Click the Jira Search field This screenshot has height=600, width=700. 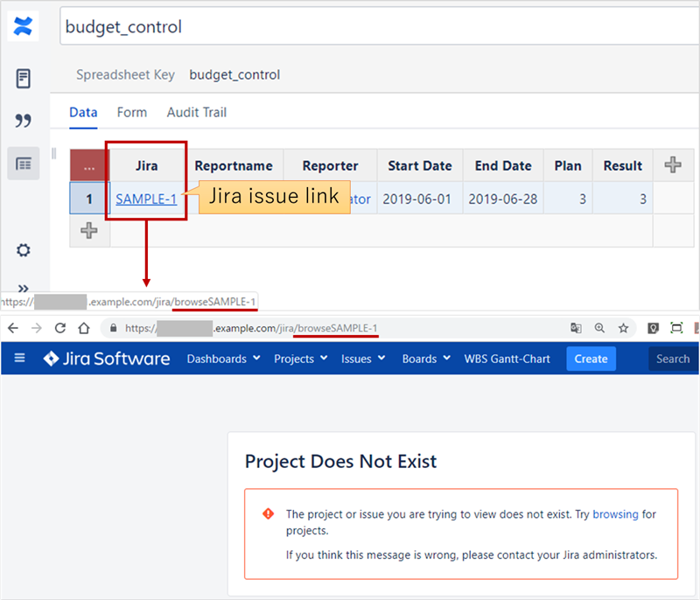(673, 359)
